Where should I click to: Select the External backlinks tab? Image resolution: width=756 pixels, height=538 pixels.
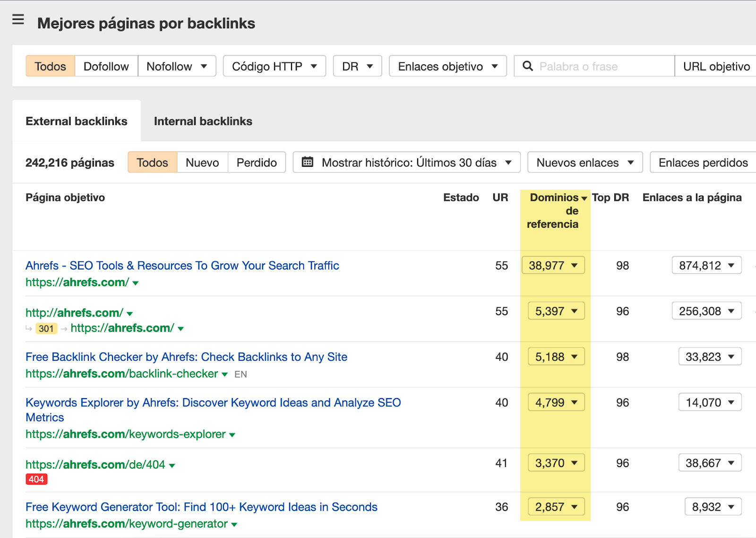(x=77, y=121)
